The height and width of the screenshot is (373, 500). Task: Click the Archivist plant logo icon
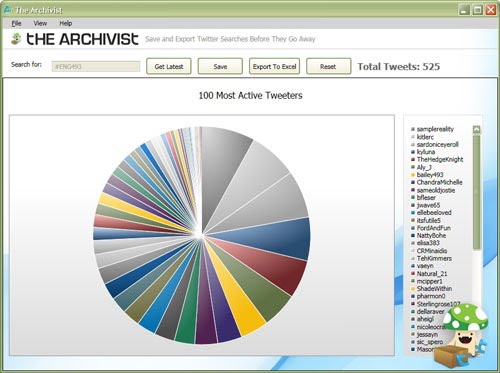pos(16,39)
